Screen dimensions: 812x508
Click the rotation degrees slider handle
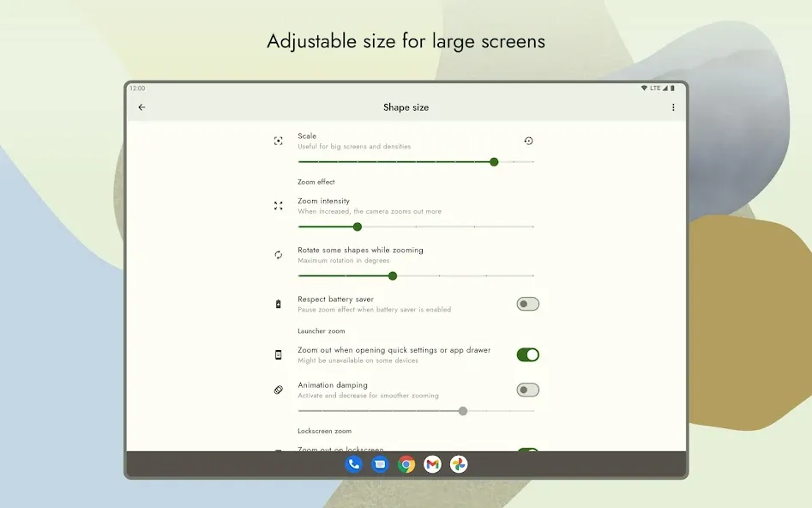pos(393,275)
